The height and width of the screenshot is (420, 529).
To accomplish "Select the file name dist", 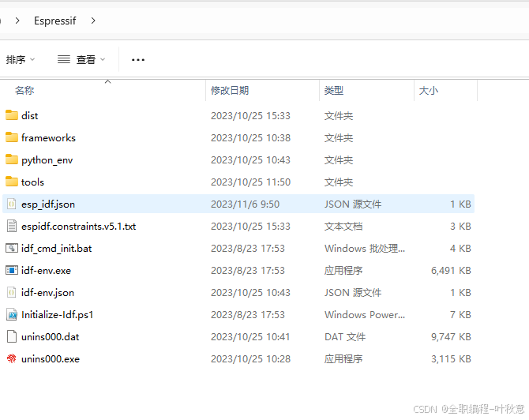I will click(x=30, y=116).
